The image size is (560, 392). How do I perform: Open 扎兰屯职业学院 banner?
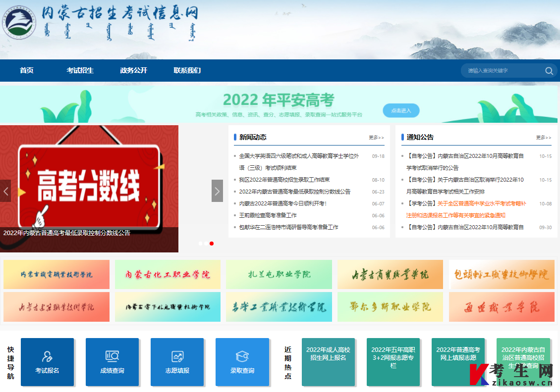279,274
